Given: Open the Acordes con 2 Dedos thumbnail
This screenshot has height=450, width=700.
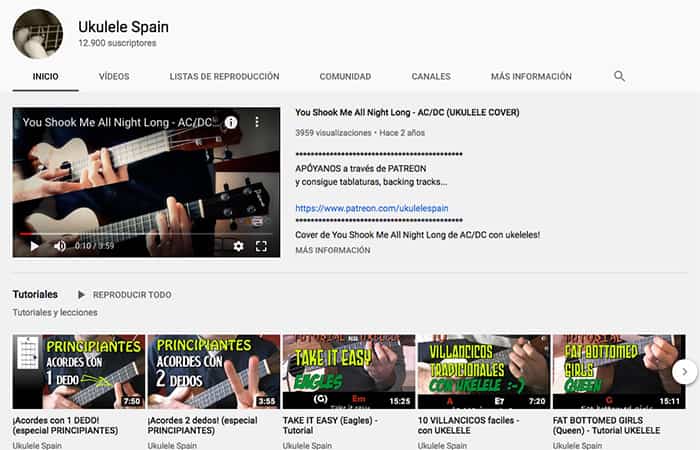Looking at the screenshot, I should [x=214, y=372].
